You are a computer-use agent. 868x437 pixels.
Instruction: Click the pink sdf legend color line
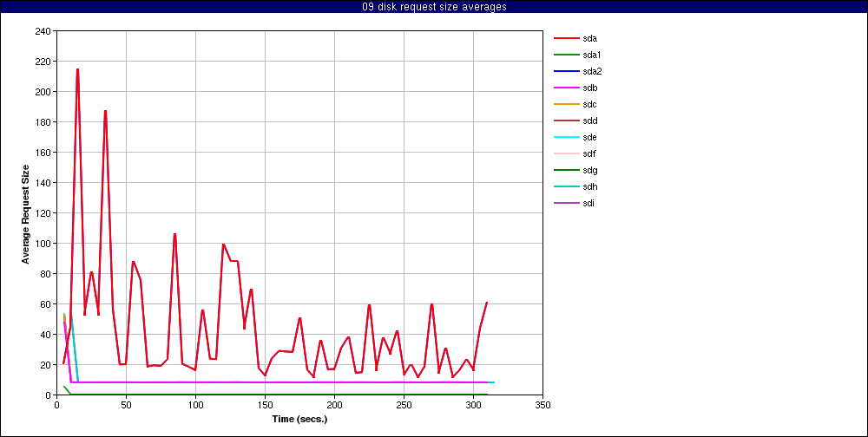566,153
